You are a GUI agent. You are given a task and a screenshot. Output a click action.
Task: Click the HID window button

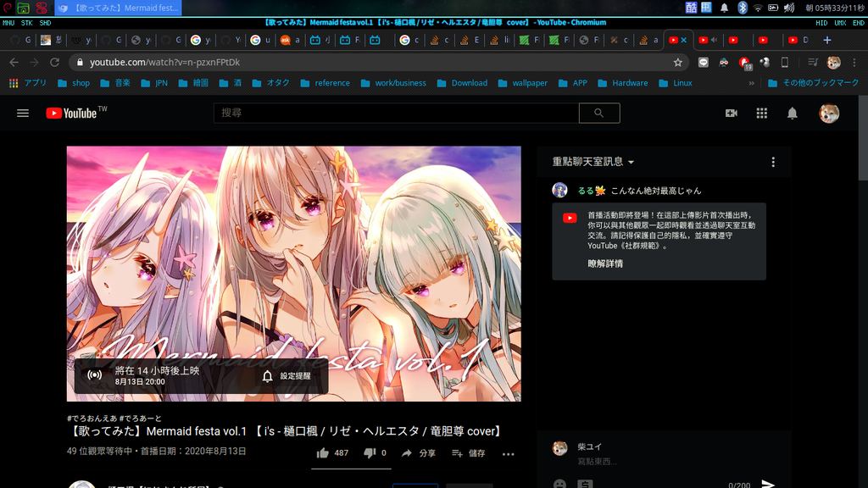(x=821, y=23)
